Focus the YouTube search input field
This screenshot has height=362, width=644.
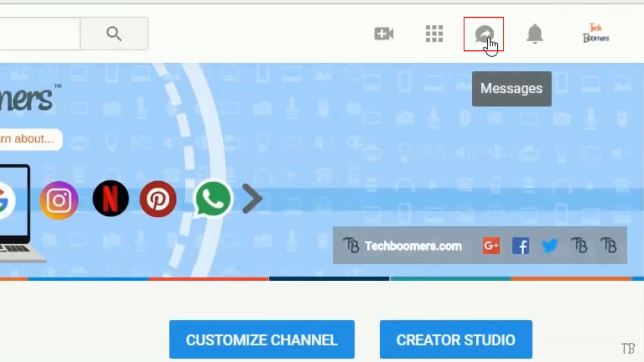[x=39, y=34]
